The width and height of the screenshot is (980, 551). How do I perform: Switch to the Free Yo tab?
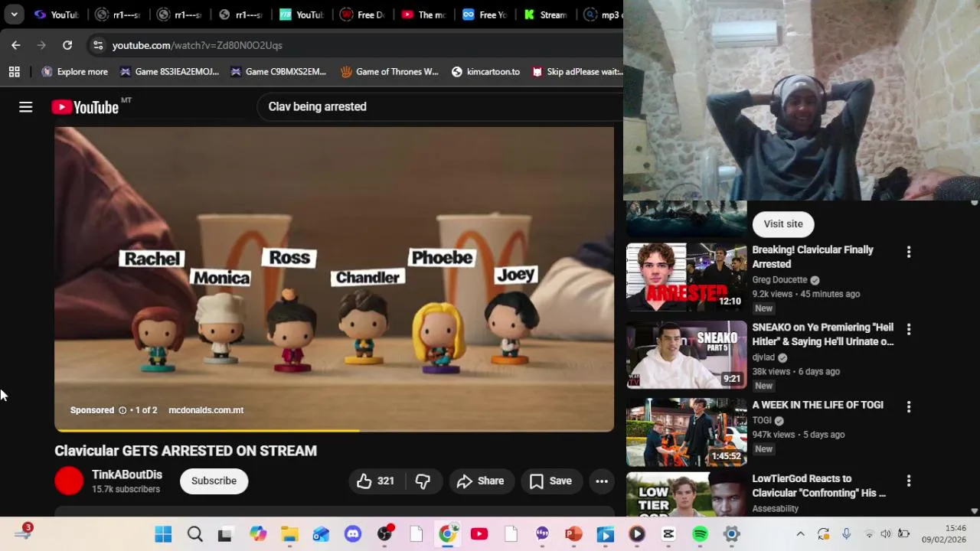485,15
